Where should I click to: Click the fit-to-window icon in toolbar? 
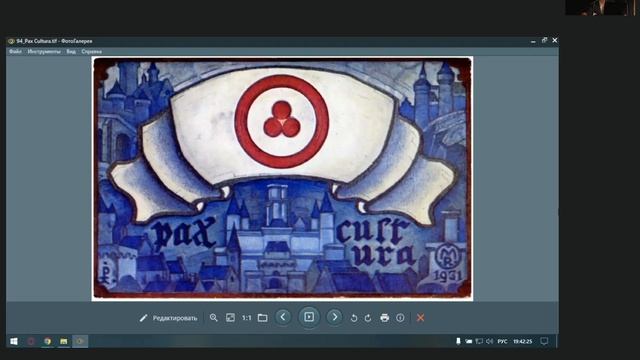tap(230, 318)
